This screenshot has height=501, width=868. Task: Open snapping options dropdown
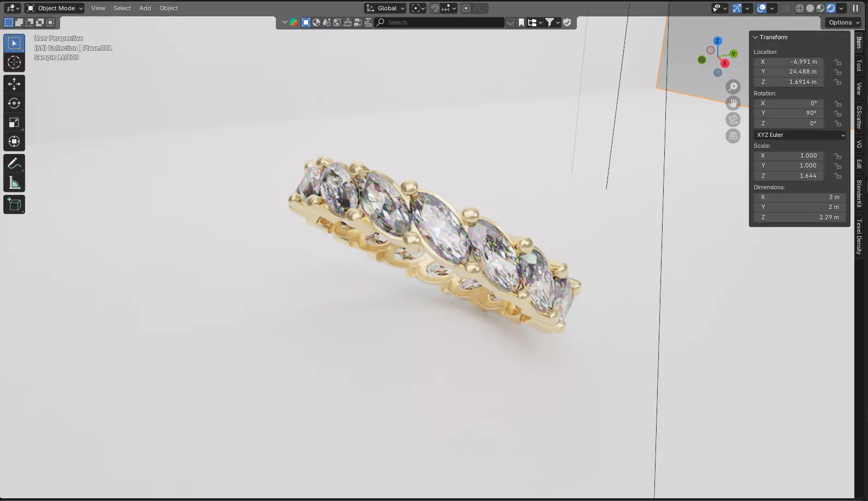coord(449,8)
